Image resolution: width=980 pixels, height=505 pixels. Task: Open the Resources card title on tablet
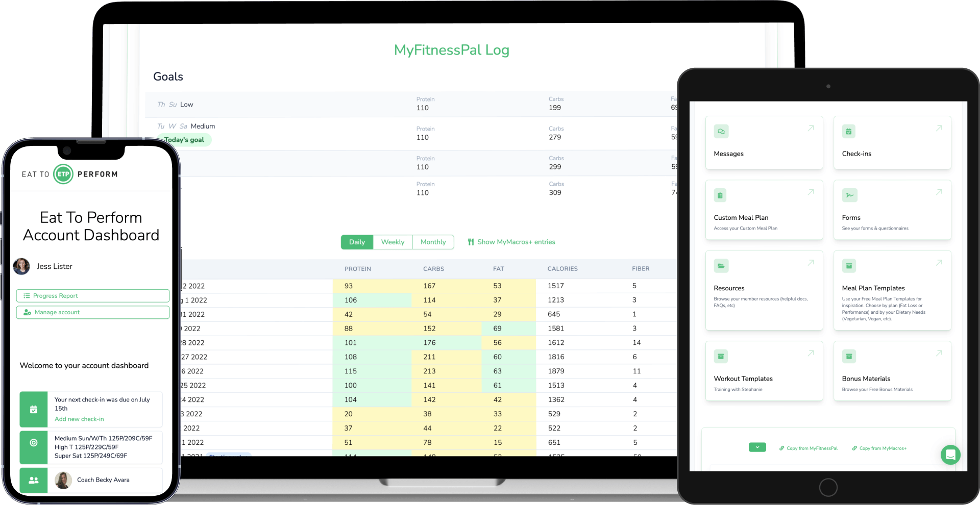(x=729, y=288)
